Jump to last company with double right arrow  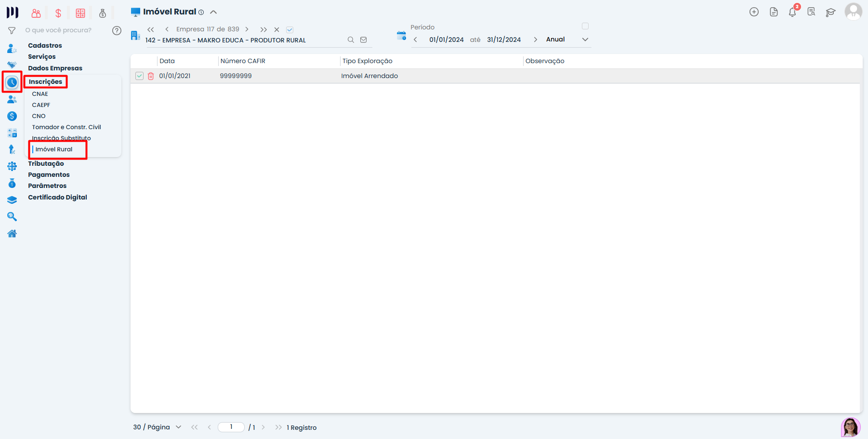(263, 29)
